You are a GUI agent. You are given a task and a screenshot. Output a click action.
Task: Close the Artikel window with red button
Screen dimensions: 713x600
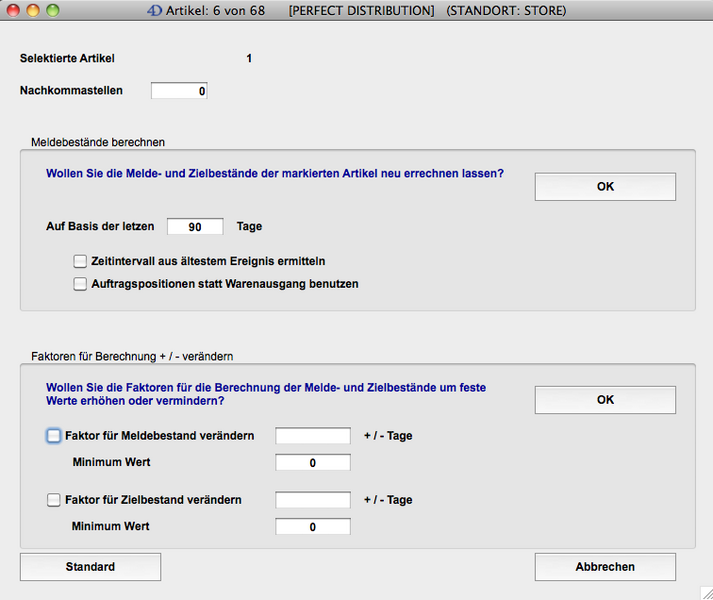pos(13,11)
